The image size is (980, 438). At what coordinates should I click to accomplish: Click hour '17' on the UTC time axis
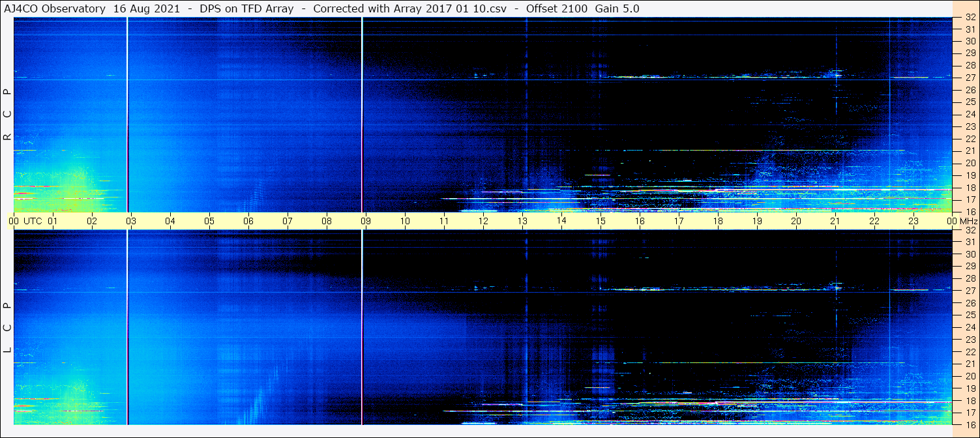[x=679, y=221]
